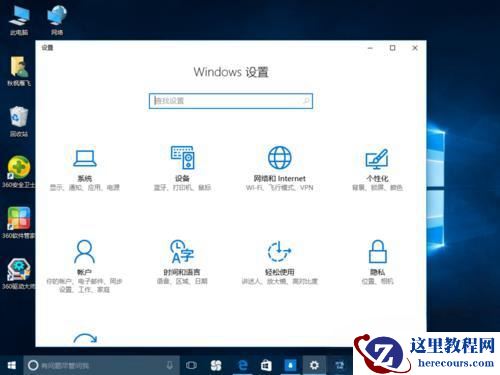Launch 360 Software Manager desktop shortcut
The height and width of the screenshot is (375, 500).
coord(19,223)
